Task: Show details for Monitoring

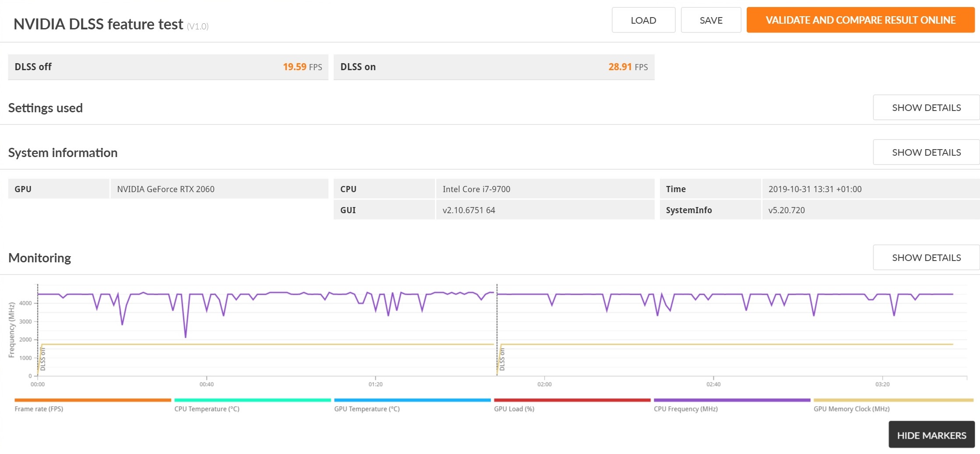Action: (926, 257)
